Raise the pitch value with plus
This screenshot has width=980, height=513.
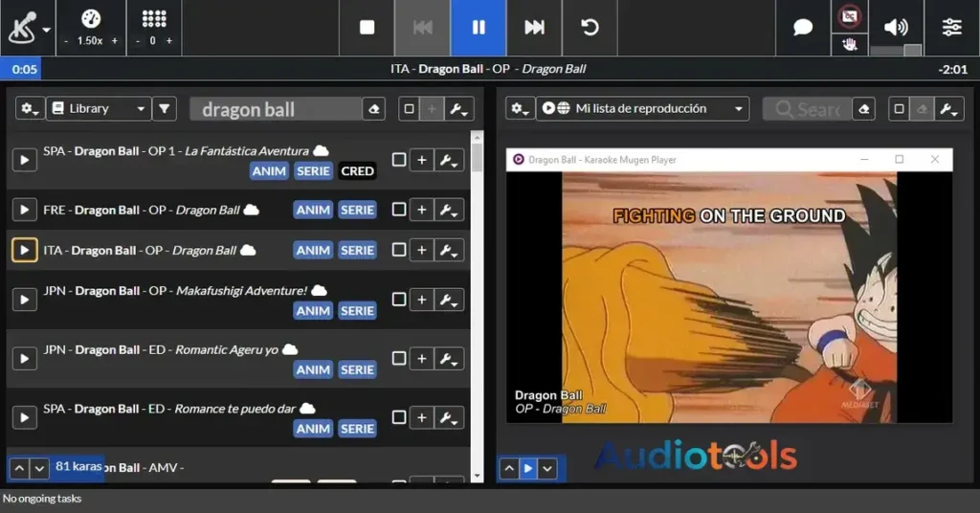tap(168, 41)
